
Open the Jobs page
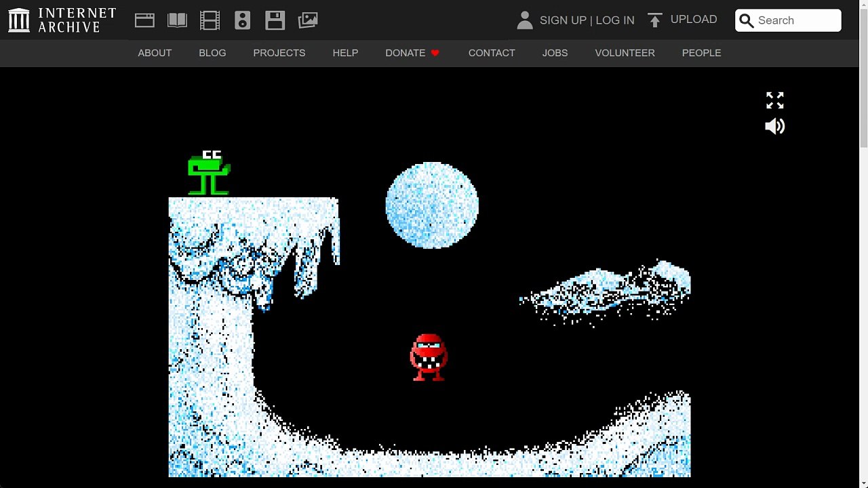click(x=555, y=53)
